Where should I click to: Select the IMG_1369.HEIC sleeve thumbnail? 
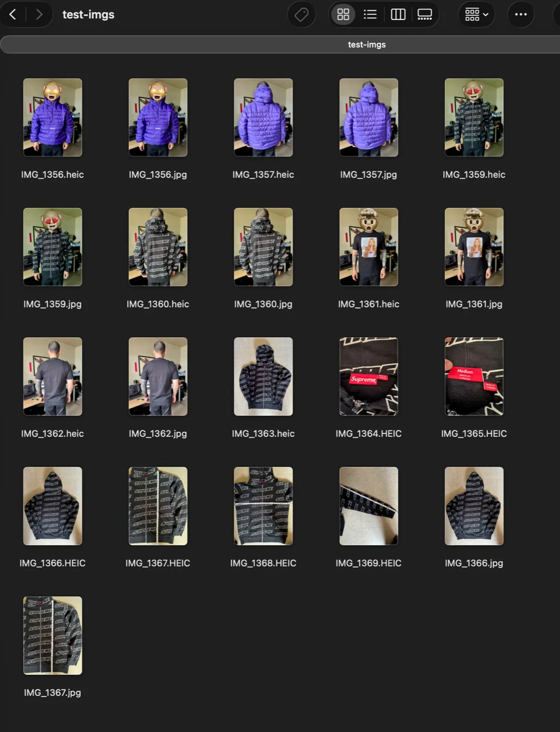[369, 506]
